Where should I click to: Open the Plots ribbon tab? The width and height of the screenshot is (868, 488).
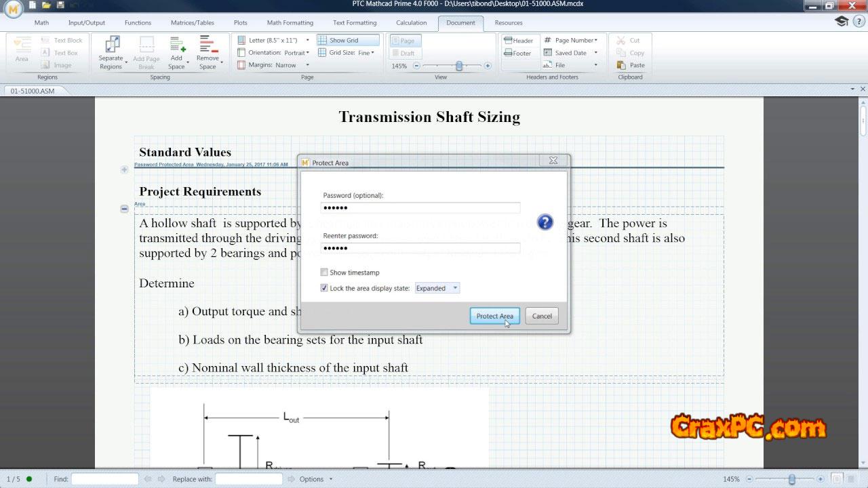point(240,22)
